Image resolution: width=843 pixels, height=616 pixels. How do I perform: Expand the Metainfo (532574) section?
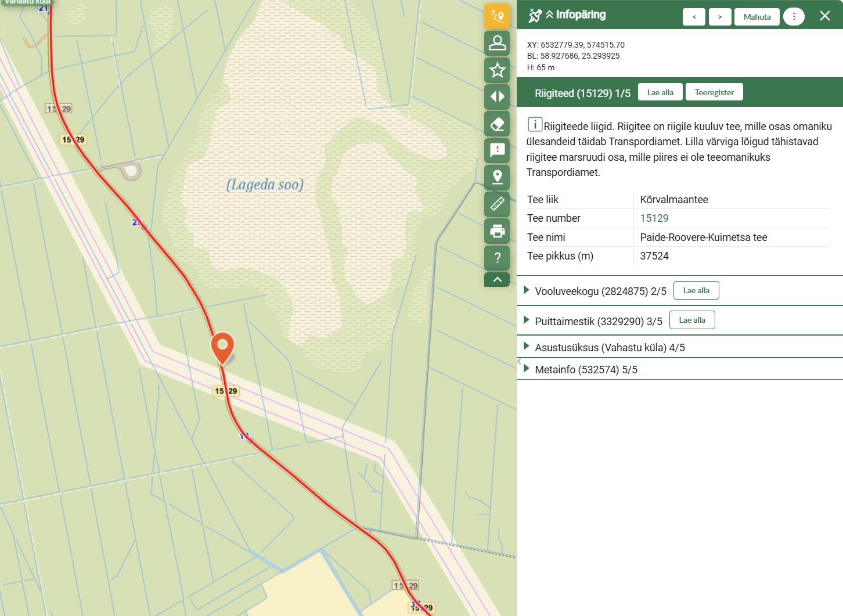pos(585,369)
